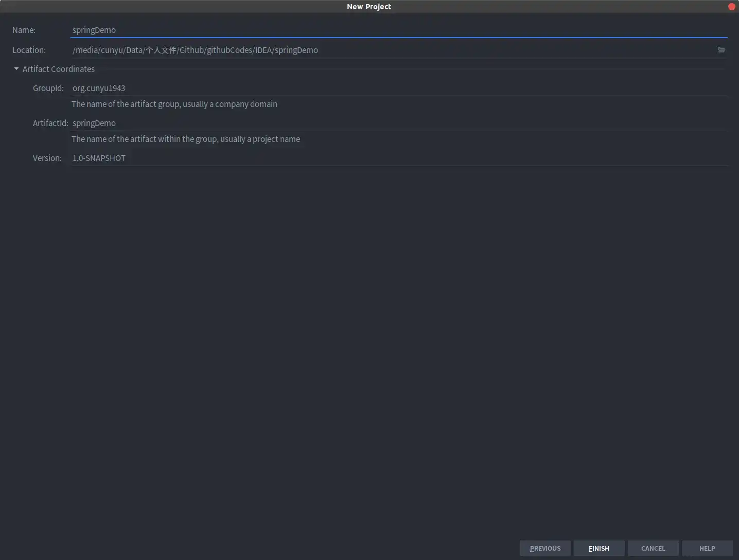Click the "Location:" label

29,50
